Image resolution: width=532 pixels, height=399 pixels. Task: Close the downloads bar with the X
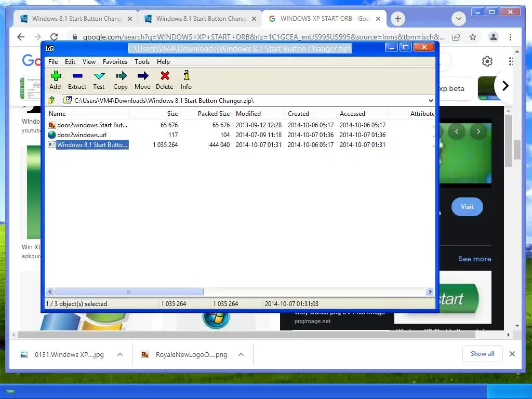(x=512, y=354)
